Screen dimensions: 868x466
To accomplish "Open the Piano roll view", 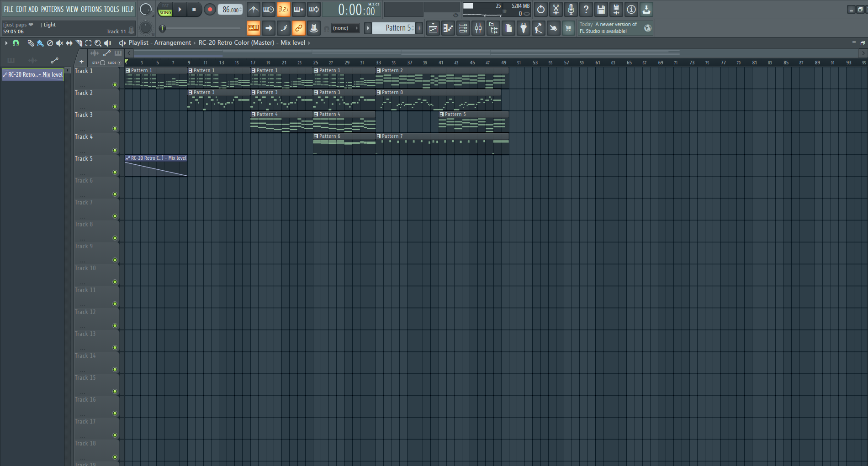I will [448, 28].
